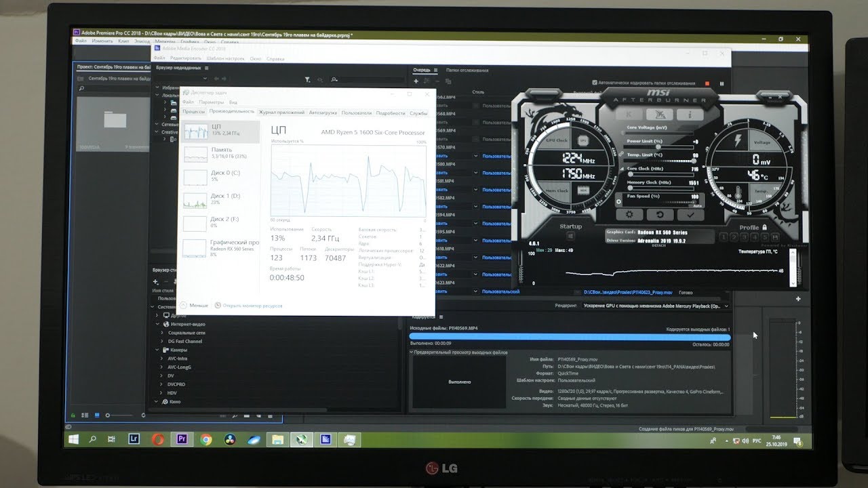
Task: Adjust Power Limit slider in Afterburner
Action: [x=658, y=146]
